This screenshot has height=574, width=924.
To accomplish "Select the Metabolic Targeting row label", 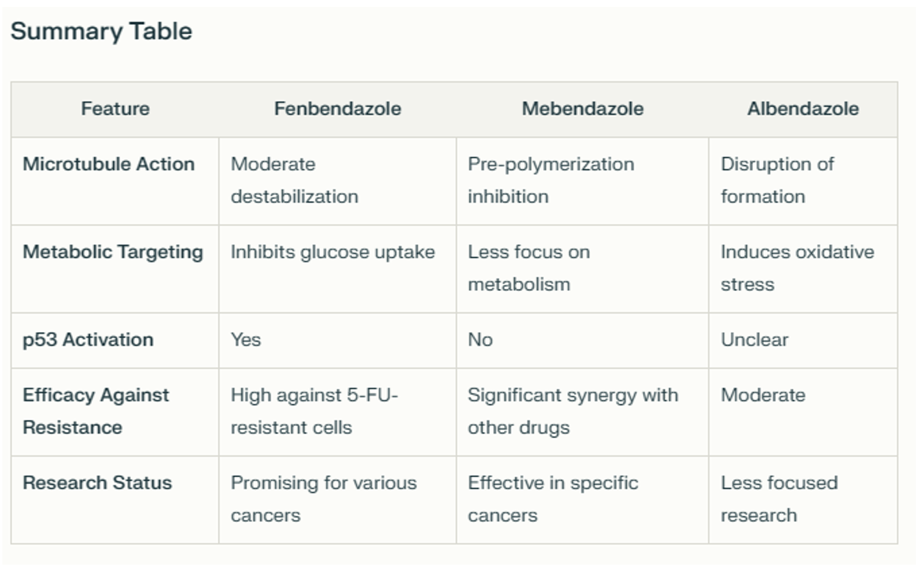I will coord(113,252).
